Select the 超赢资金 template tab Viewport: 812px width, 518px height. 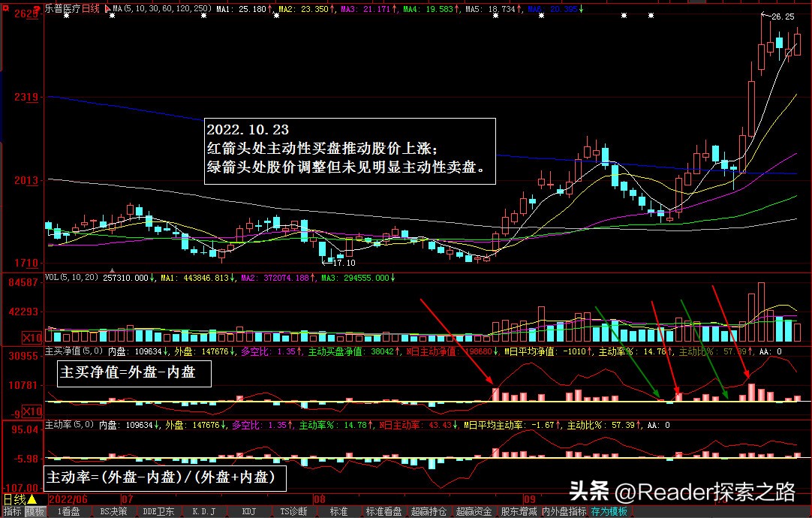tap(474, 512)
